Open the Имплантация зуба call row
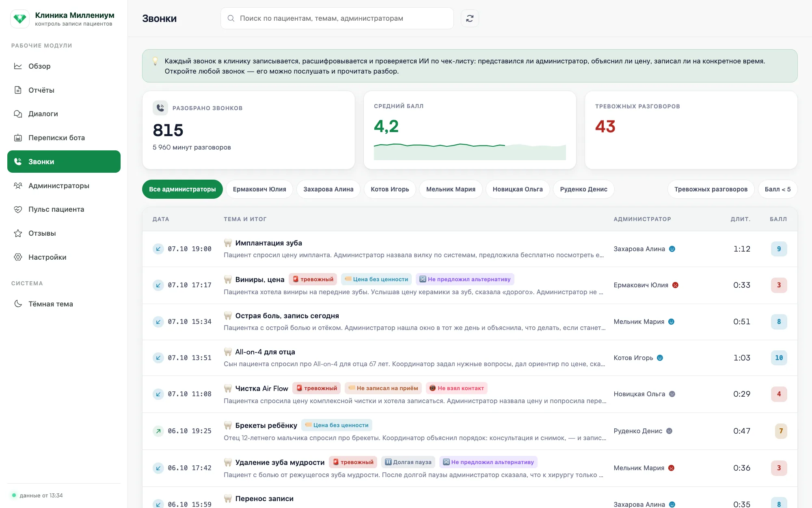The height and width of the screenshot is (508, 812). (x=470, y=249)
